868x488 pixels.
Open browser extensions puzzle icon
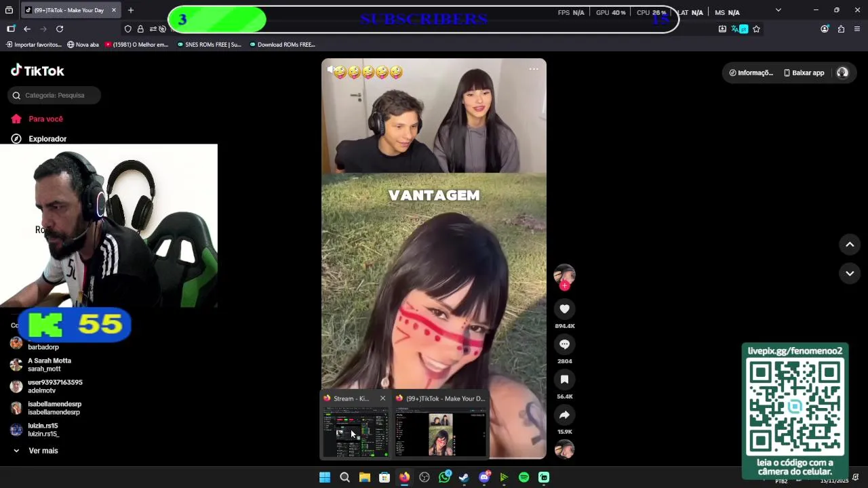click(841, 29)
